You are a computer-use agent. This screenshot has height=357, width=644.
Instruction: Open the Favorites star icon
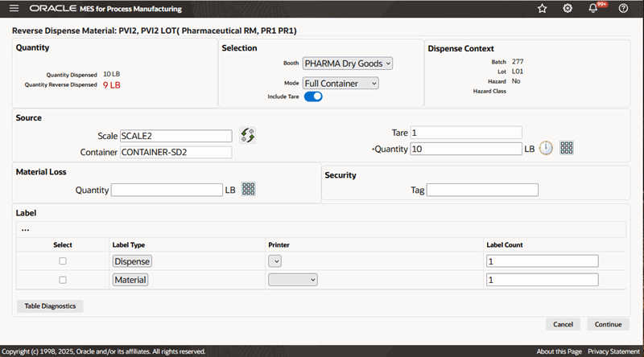click(x=542, y=9)
